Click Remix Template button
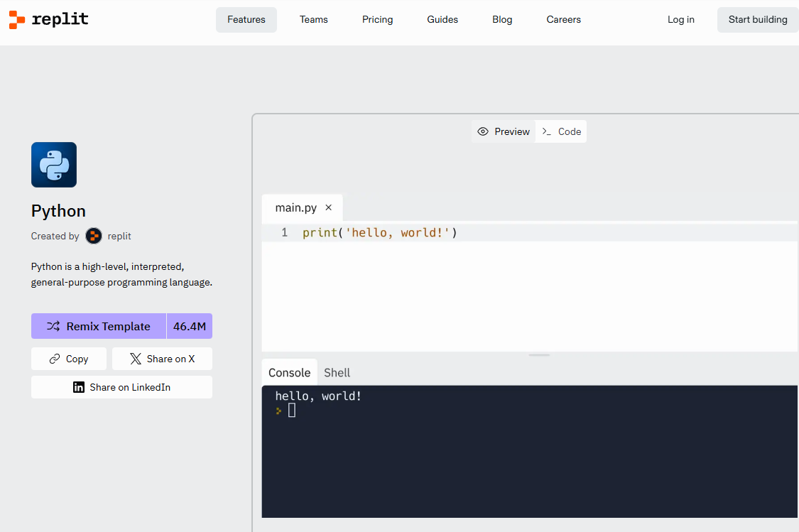Viewport: 799px width, 532px height. click(99, 326)
